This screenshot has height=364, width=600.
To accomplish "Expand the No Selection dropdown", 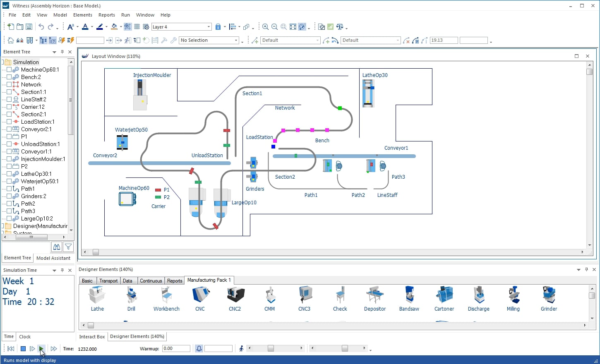I will coord(236,41).
